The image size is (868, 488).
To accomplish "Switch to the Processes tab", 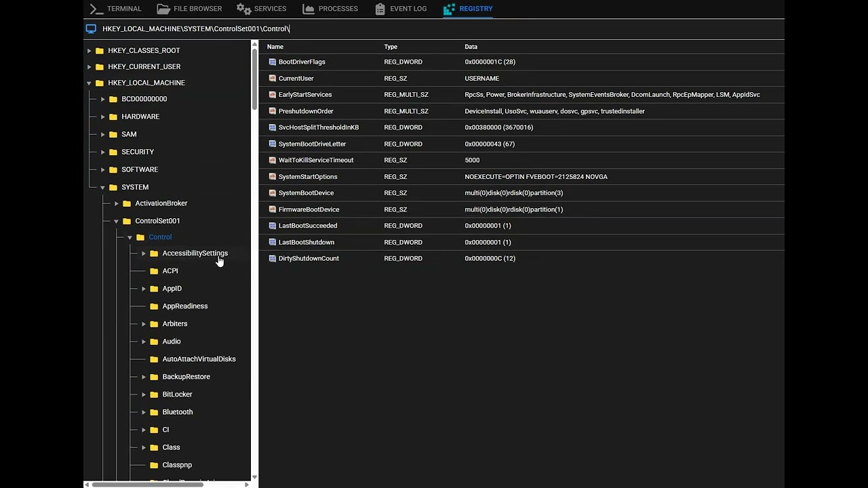I will tap(330, 9).
